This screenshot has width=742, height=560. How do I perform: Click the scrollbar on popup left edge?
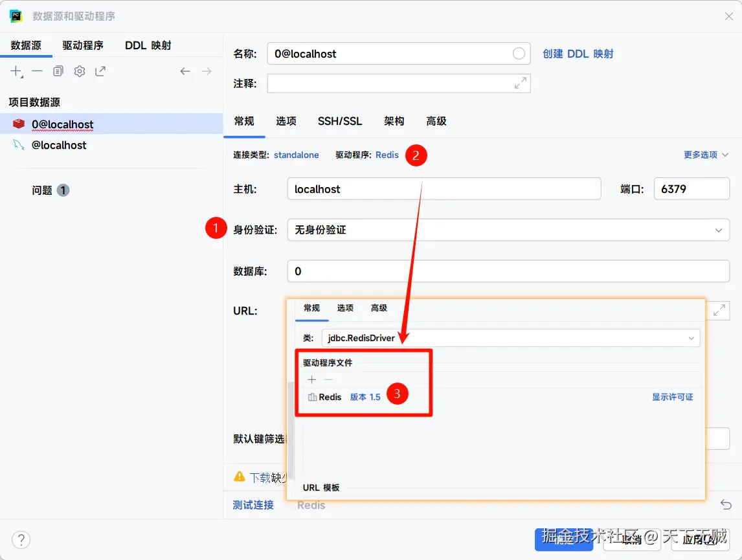(291, 431)
